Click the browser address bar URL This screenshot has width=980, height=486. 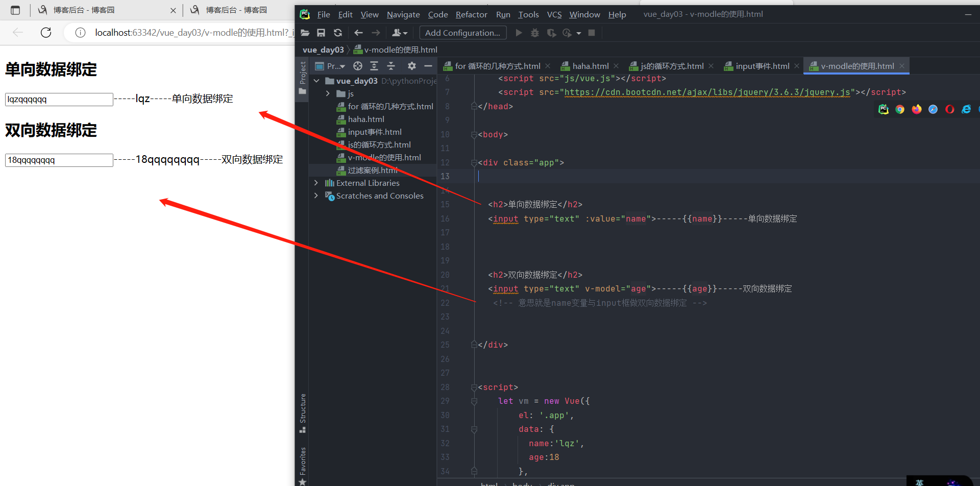click(x=194, y=33)
